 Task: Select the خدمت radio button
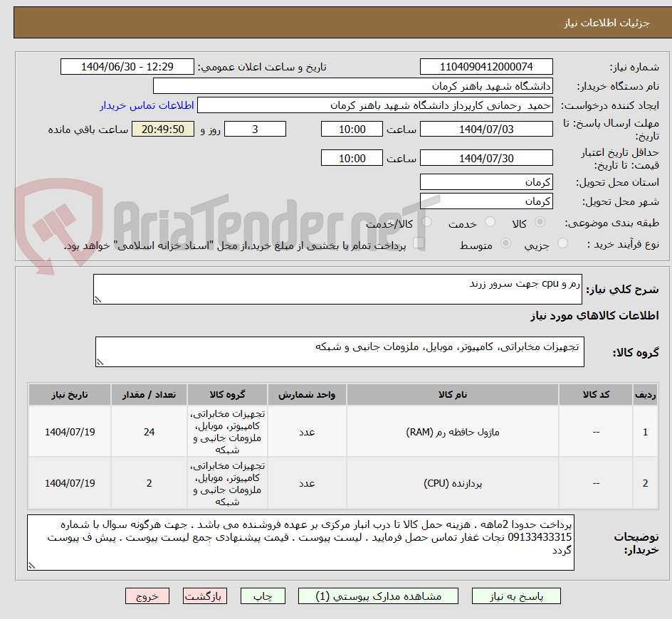[490, 222]
